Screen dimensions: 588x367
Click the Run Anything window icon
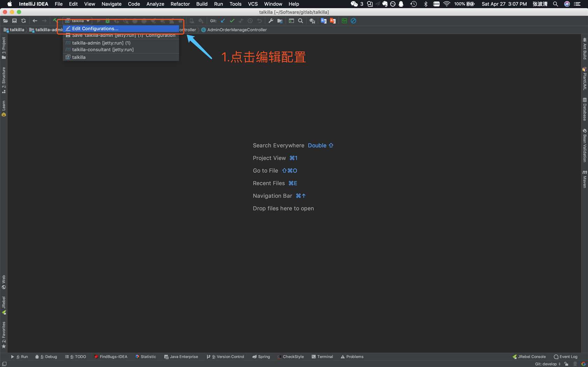point(291,21)
